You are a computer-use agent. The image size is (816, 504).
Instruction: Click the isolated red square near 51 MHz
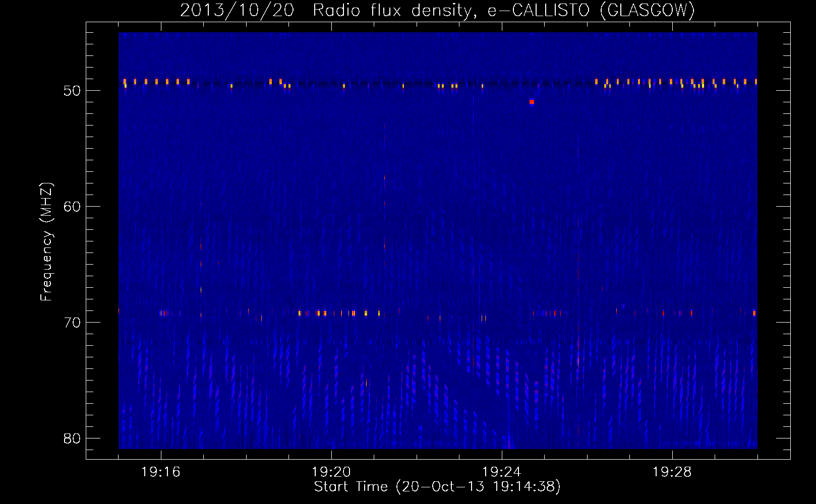point(532,102)
